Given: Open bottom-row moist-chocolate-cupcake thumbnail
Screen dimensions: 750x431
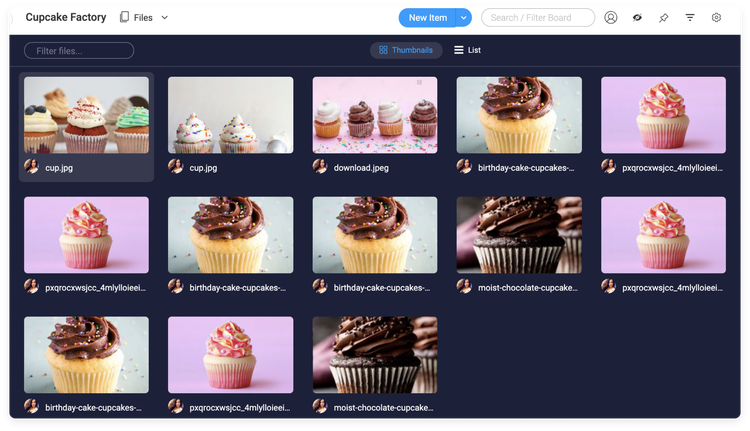Looking at the screenshot, I should (x=375, y=355).
